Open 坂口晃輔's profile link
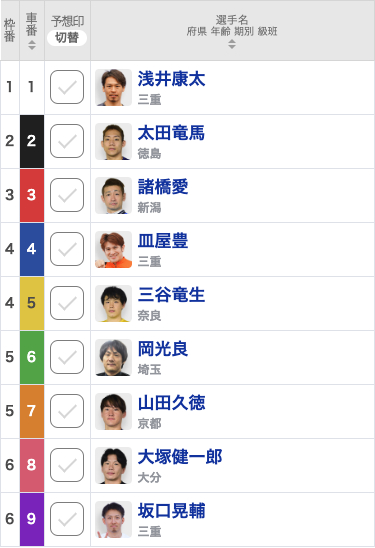Screen dimensions: 375x548 [x=171, y=511]
